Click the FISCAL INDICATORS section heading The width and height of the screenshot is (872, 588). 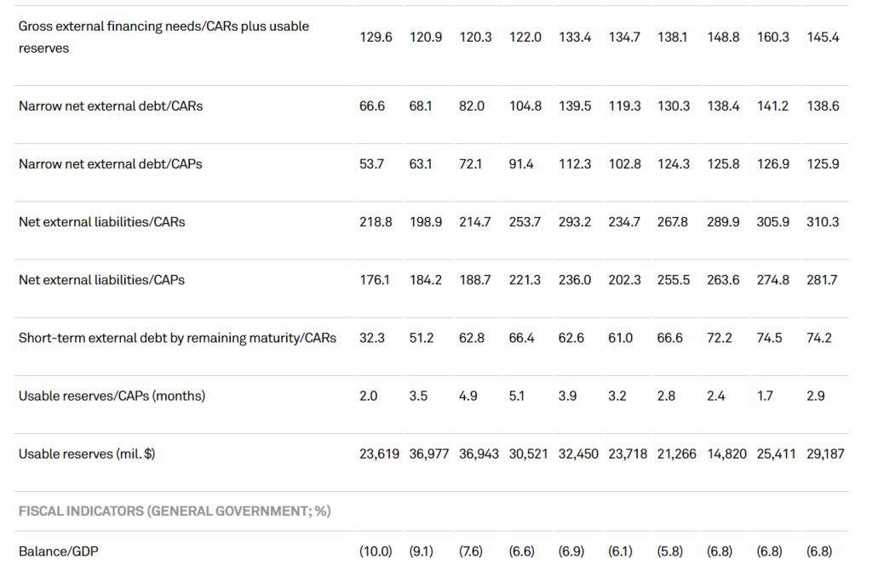[x=175, y=511]
